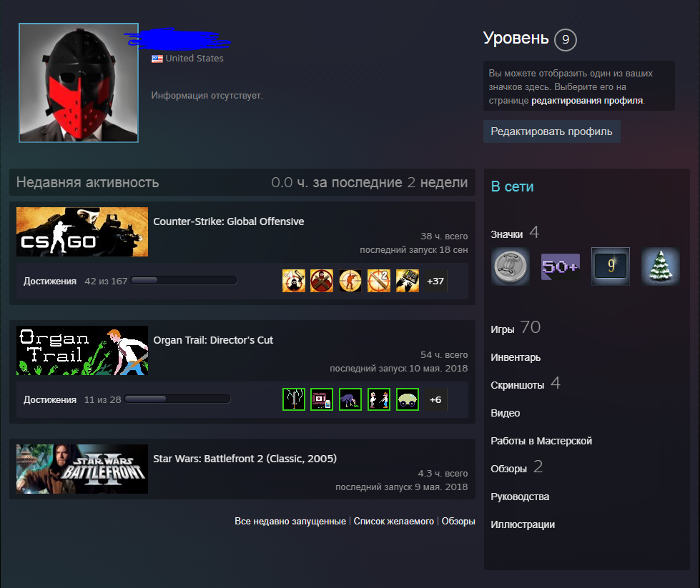The width and height of the screenshot is (700, 588).
Task: Click the silver pillar community badge
Action: (510, 266)
